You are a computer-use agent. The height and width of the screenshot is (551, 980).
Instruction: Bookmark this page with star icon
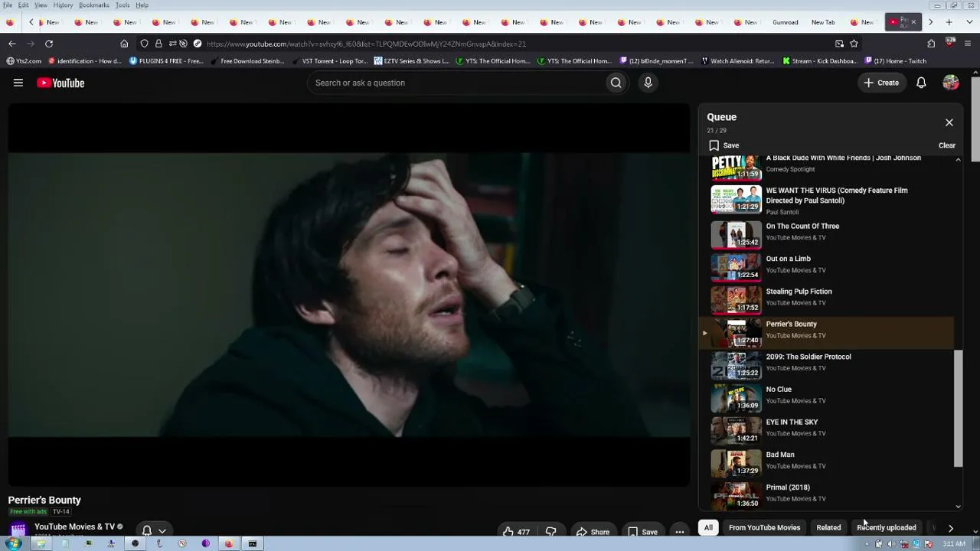click(x=854, y=44)
